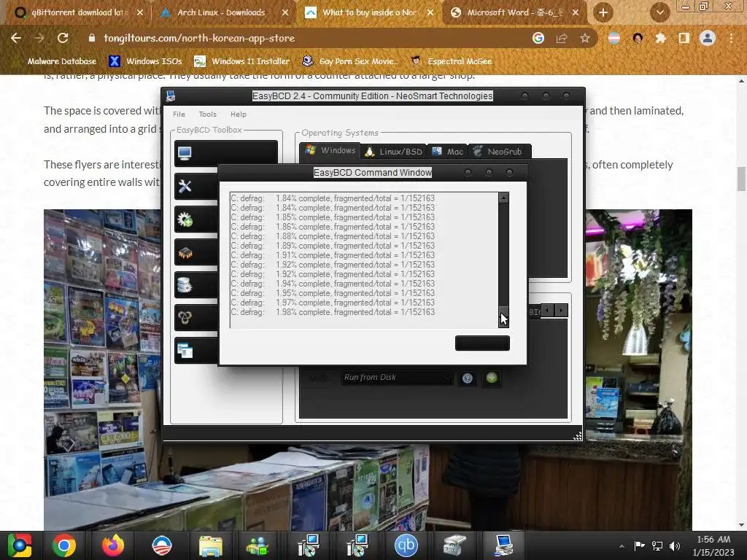Click the left tab-scroll arrow in EasyBCD
This screenshot has height=560, width=747.
click(547, 311)
